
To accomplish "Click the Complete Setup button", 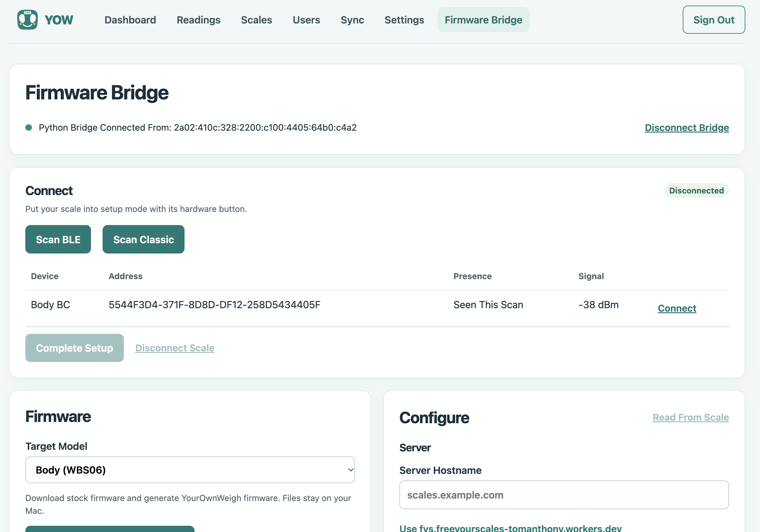I will click(74, 348).
